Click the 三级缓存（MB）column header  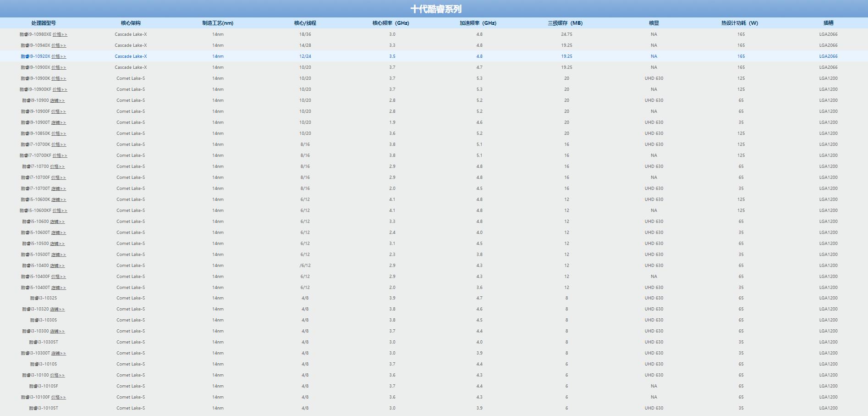[x=566, y=22]
